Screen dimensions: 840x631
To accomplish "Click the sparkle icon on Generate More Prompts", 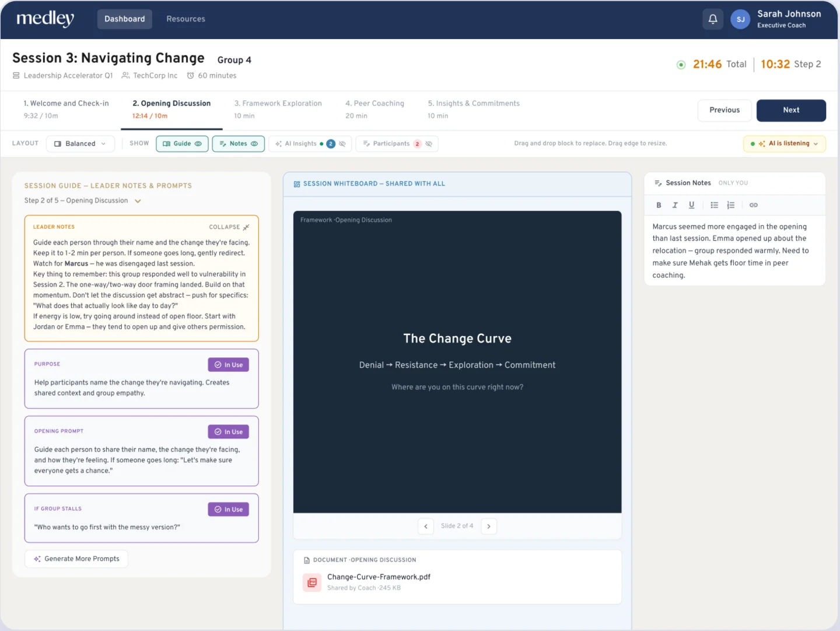I will click(x=37, y=559).
